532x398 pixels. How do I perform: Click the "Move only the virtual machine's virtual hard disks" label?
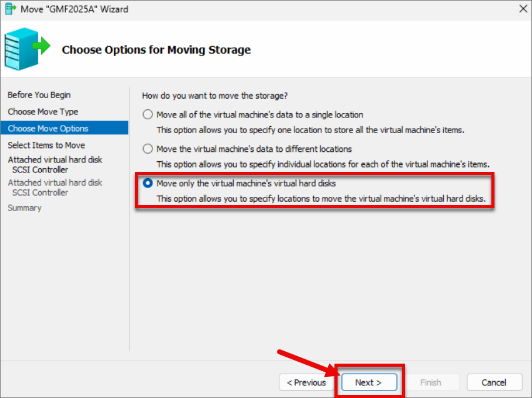click(246, 184)
